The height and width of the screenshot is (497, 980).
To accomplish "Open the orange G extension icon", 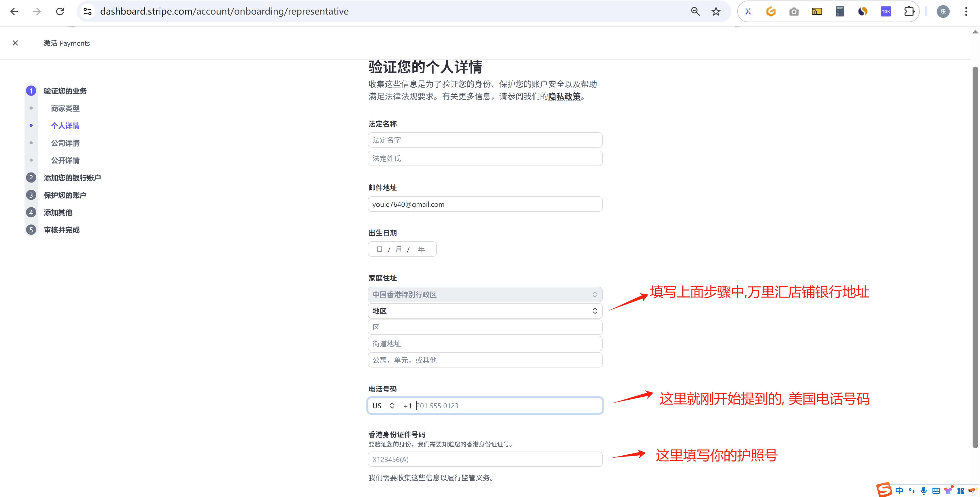I will (771, 11).
